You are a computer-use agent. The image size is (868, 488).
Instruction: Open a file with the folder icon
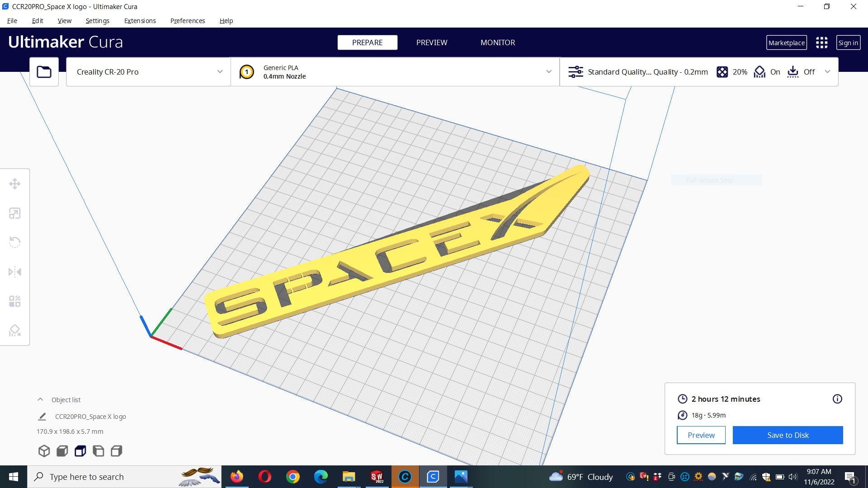click(43, 71)
